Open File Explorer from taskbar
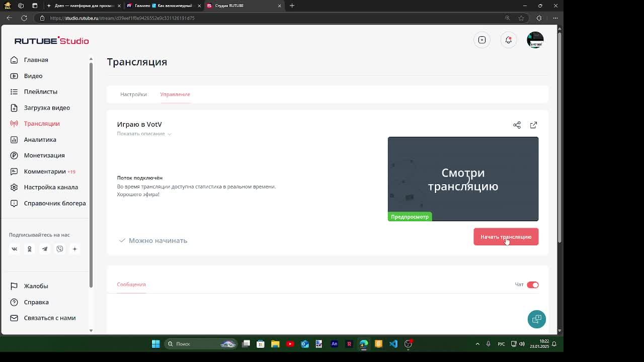Image resolution: width=644 pixels, height=362 pixels. tap(275, 344)
